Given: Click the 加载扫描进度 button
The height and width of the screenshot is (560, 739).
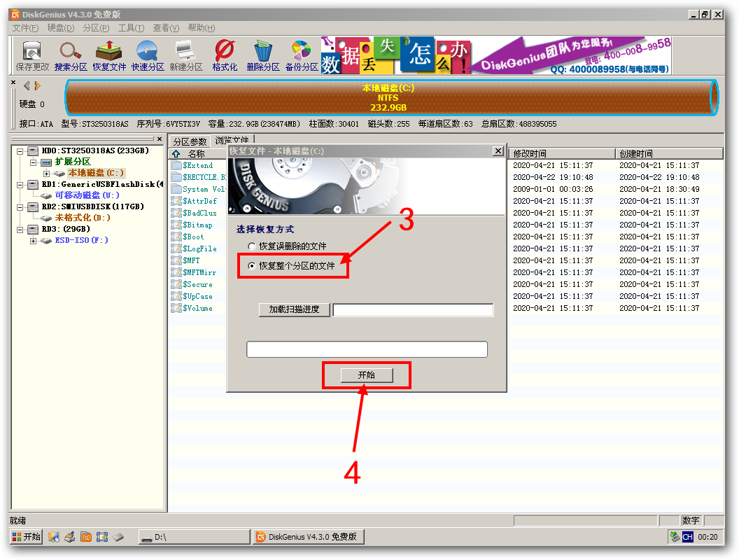Looking at the screenshot, I should coord(294,309).
